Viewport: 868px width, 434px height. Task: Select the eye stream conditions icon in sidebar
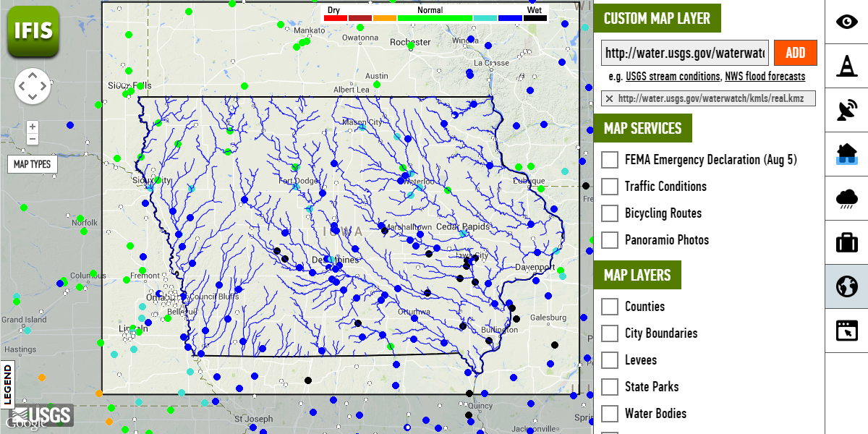coord(846,22)
